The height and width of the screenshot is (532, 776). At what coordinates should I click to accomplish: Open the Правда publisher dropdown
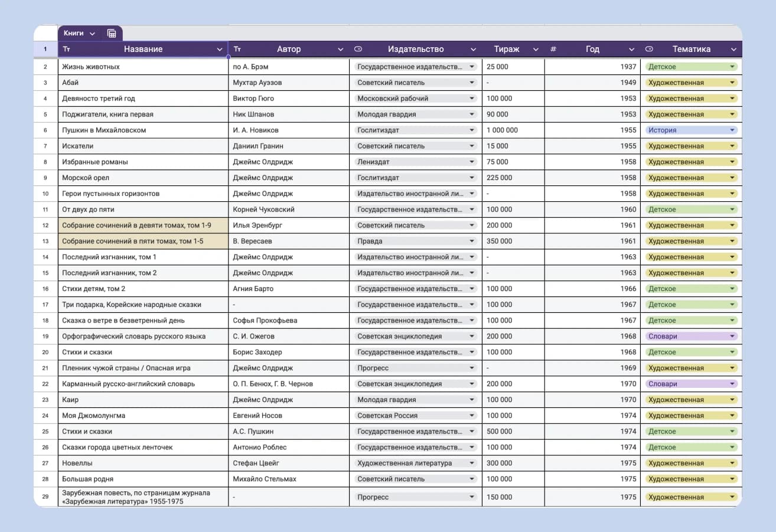pos(416,241)
